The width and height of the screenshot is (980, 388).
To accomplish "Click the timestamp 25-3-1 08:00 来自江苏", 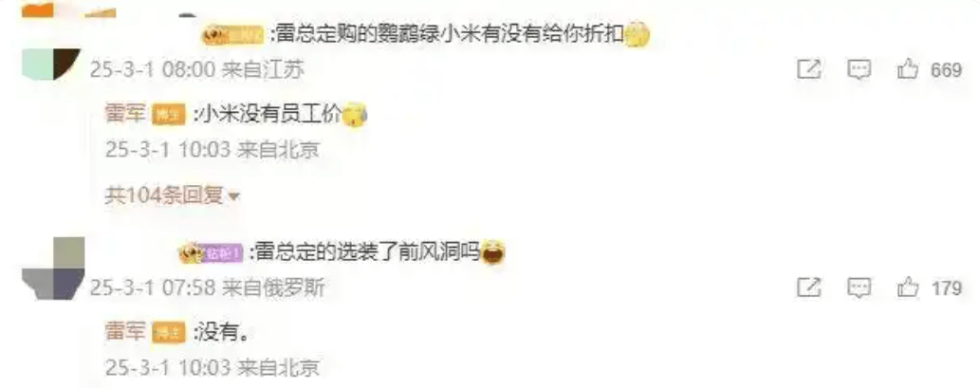I will (197, 70).
